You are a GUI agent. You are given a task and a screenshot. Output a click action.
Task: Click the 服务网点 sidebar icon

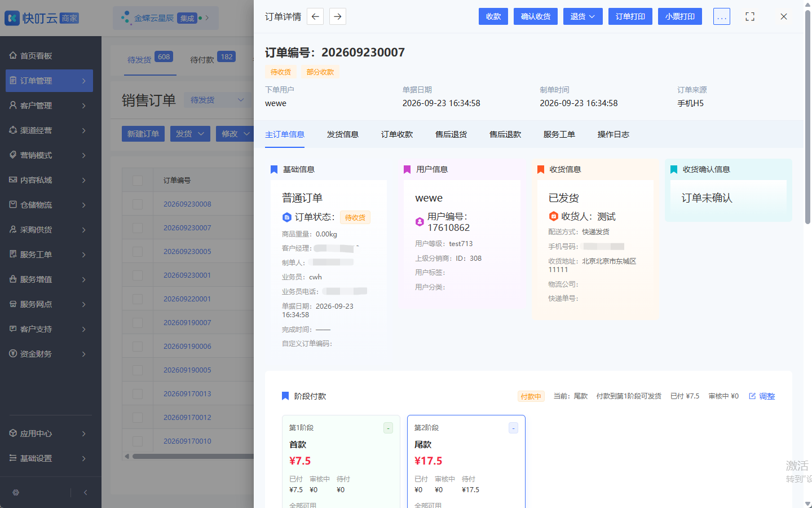[x=13, y=304]
